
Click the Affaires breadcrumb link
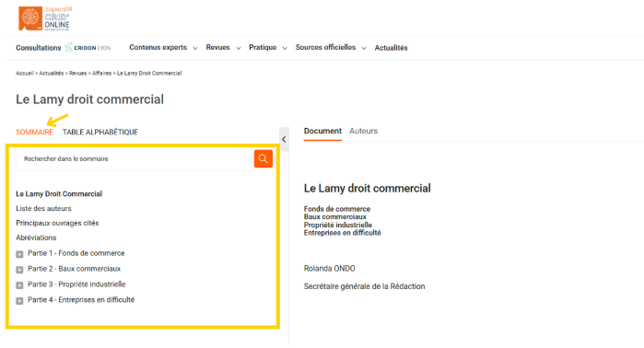[x=102, y=73]
